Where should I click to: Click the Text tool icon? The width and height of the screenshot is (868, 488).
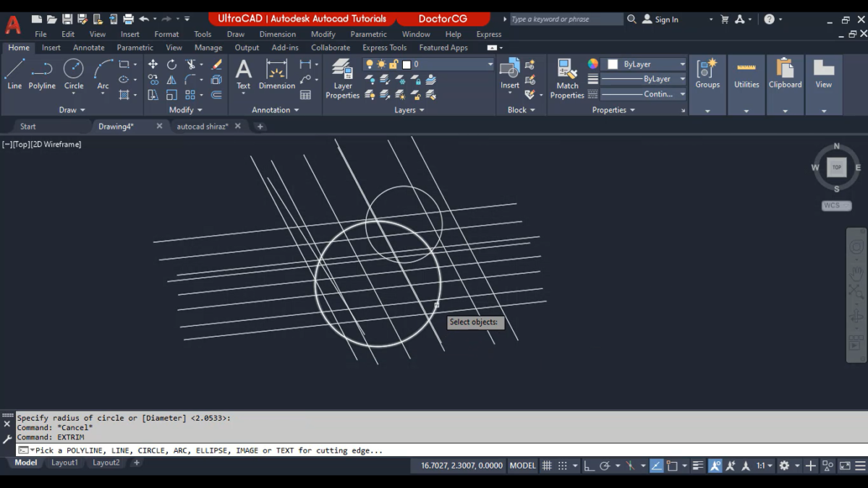point(244,74)
